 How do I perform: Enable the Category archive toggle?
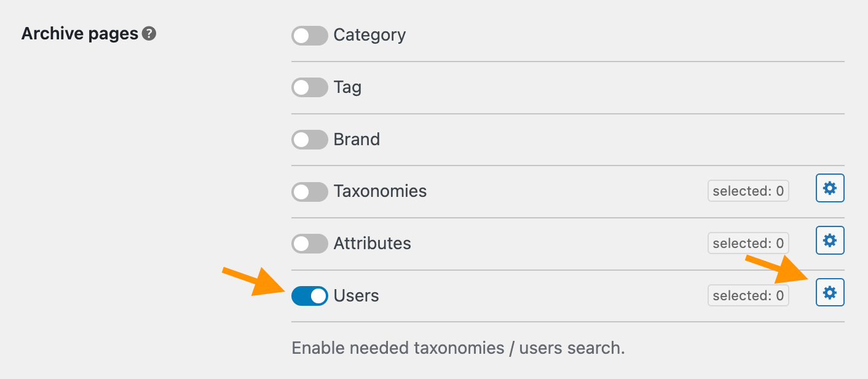(x=309, y=36)
